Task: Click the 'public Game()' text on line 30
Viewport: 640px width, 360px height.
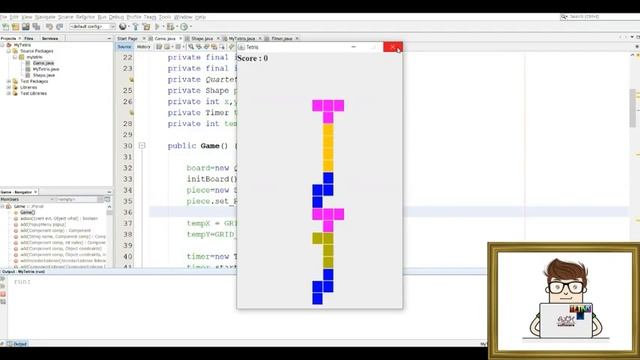Action: tap(198, 146)
